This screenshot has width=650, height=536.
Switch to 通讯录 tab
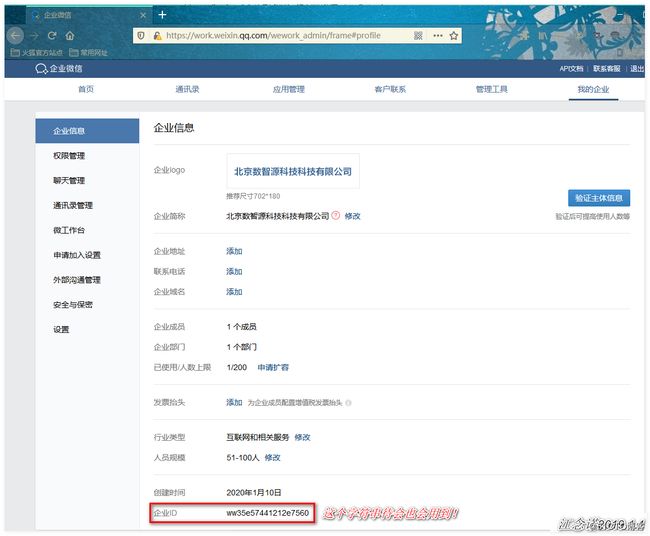(187, 89)
